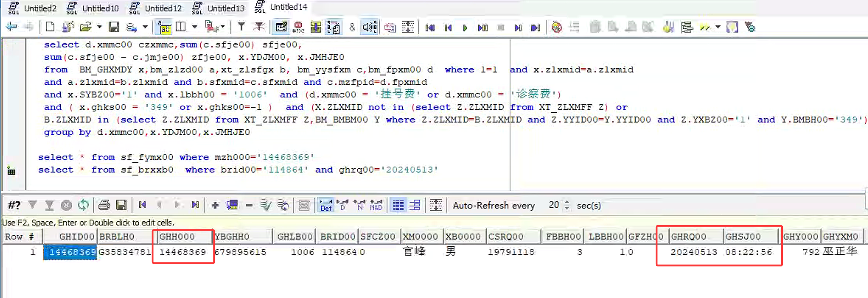Click the duplicate row icon next to plus
Viewport: 868px width, 298px height.
pyautogui.click(x=232, y=205)
